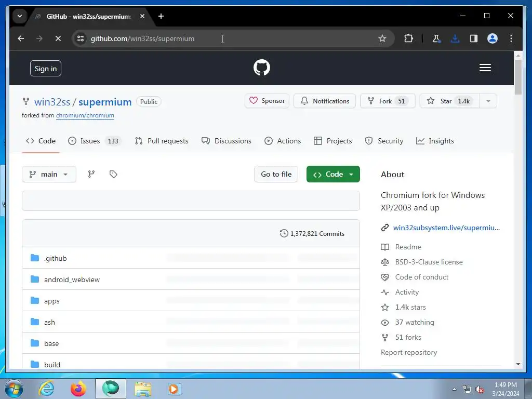Viewport: 532px width, 399px height.
Task: Open the Activity link
Action: click(400, 292)
